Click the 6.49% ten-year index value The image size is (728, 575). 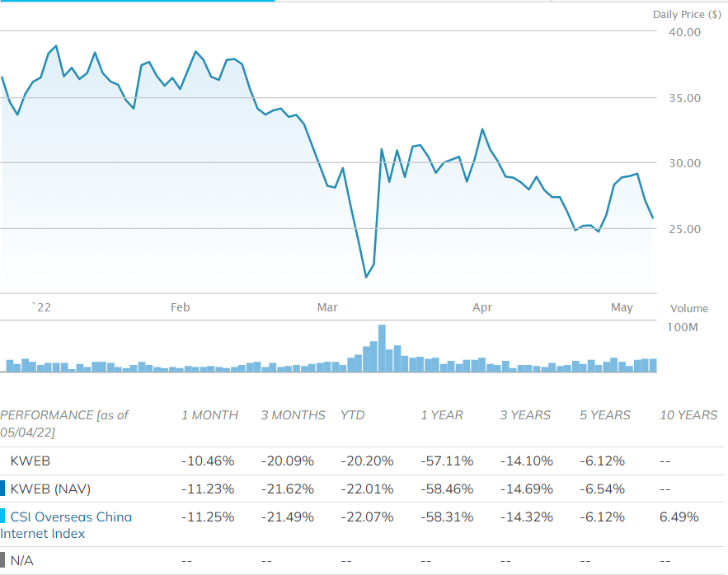[679, 517]
